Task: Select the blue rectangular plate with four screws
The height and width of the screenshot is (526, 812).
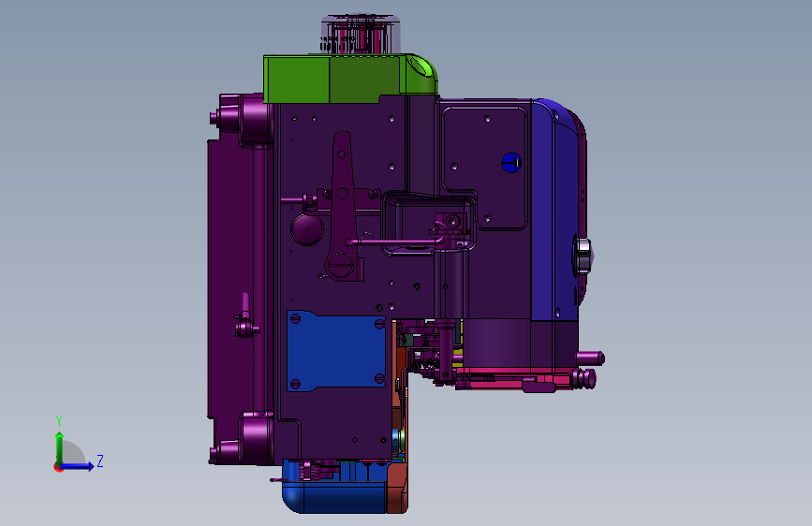Action: pos(336,351)
